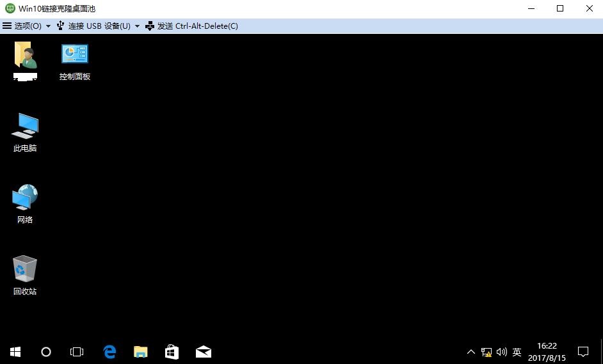Maximize the Win10链接克隆桌面池 window

(560, 8)
